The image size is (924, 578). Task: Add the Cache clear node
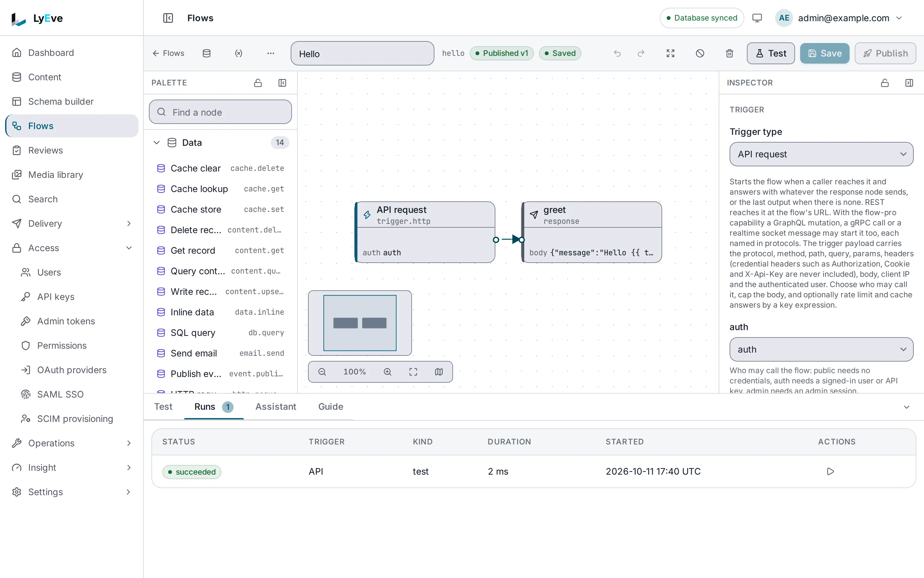[220, 168]
